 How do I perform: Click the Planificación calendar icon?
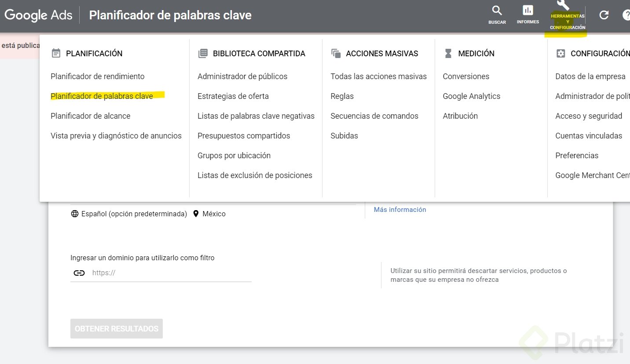pos(56,53)
